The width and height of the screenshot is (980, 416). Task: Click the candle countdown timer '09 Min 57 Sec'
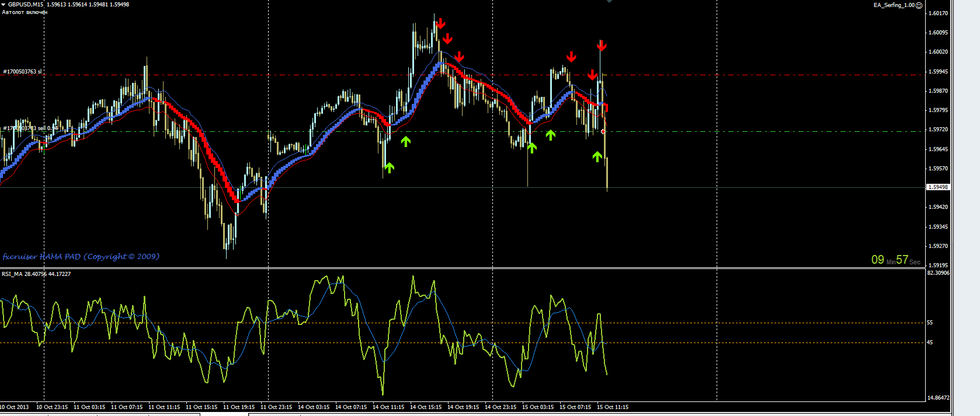[896, 260]
